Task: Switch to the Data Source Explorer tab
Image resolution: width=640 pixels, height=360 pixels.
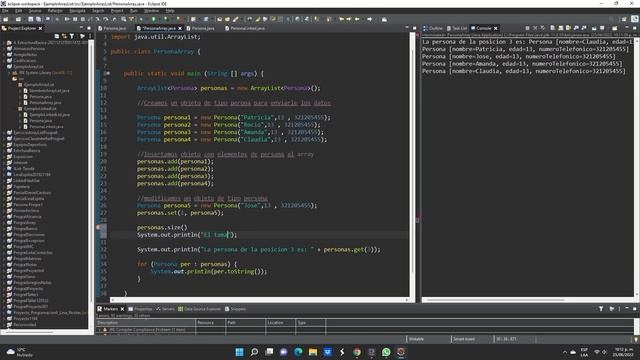Action: tap(200, 309)
